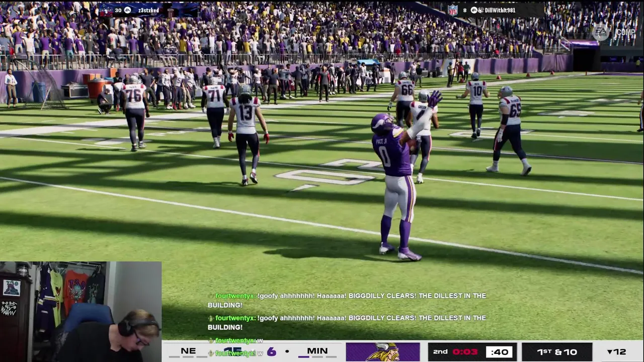Click the EA icon beside z3stxked
The width and height of the screenshot is (644, 362).
pyautogui.click(x=128, y=10)
